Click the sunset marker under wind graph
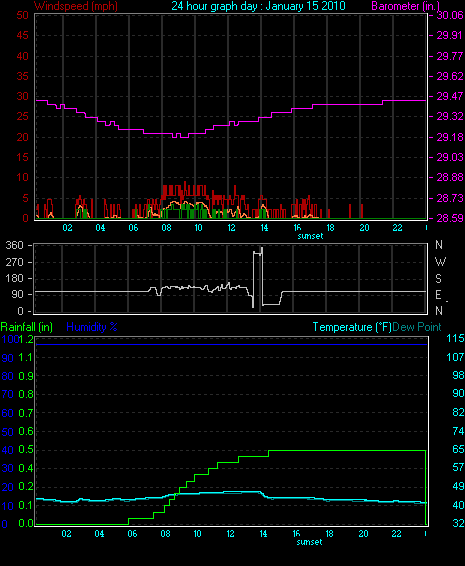Screen dimensions: 465x566 310,236
